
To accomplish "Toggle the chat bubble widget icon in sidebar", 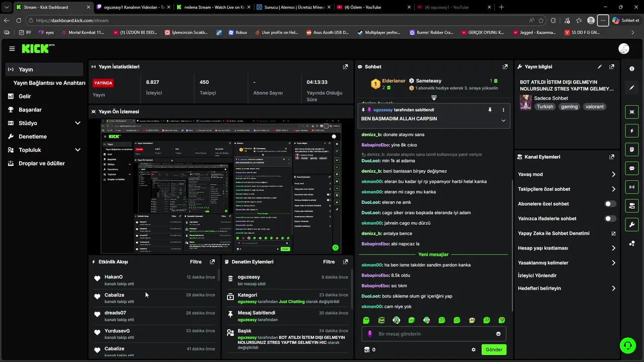I will (632, 168).
